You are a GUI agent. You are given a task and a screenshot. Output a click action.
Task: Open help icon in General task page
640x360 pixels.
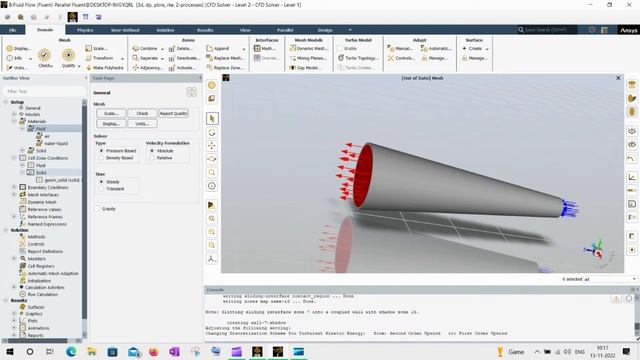(x=191, y=92)
